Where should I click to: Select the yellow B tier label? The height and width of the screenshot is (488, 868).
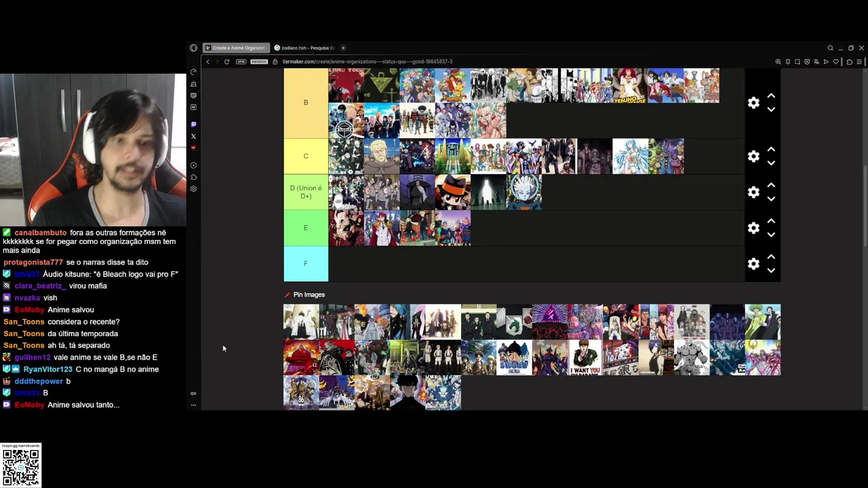tap(306, 102)
